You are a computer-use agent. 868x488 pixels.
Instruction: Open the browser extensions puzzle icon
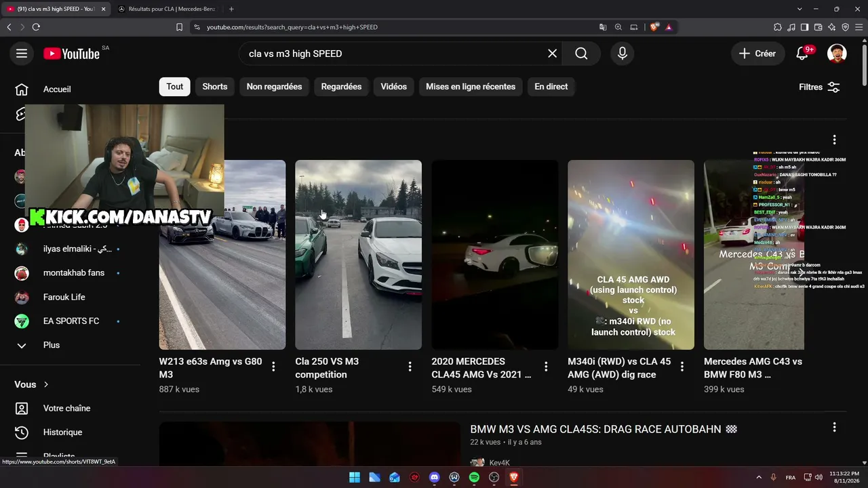point(778,27)
